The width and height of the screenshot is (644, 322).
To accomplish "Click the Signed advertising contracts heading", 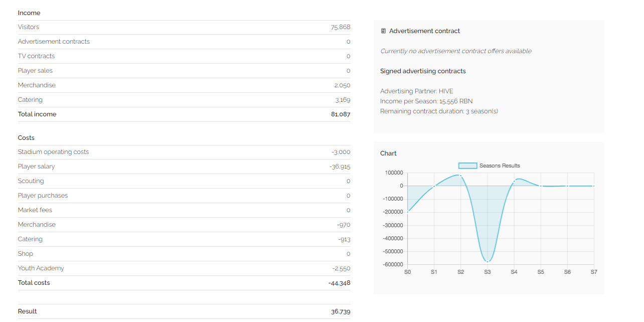I will click(423, 71).
